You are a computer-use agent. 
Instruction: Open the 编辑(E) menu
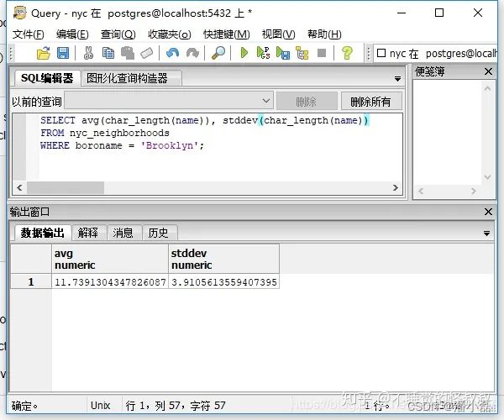click(72, 34)
